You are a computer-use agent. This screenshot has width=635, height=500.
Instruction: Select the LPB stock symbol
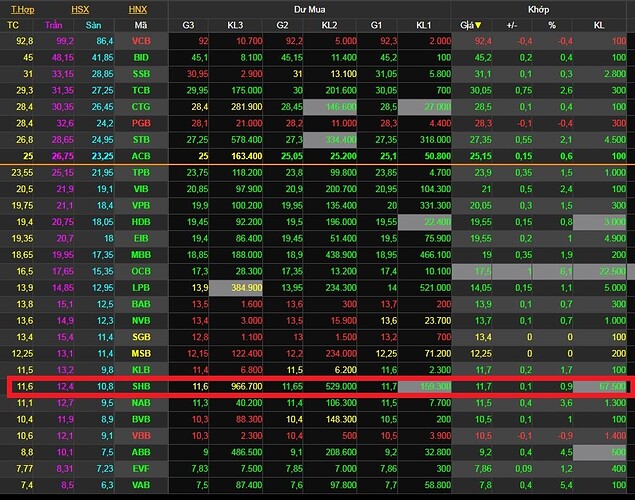coord(141,288)
